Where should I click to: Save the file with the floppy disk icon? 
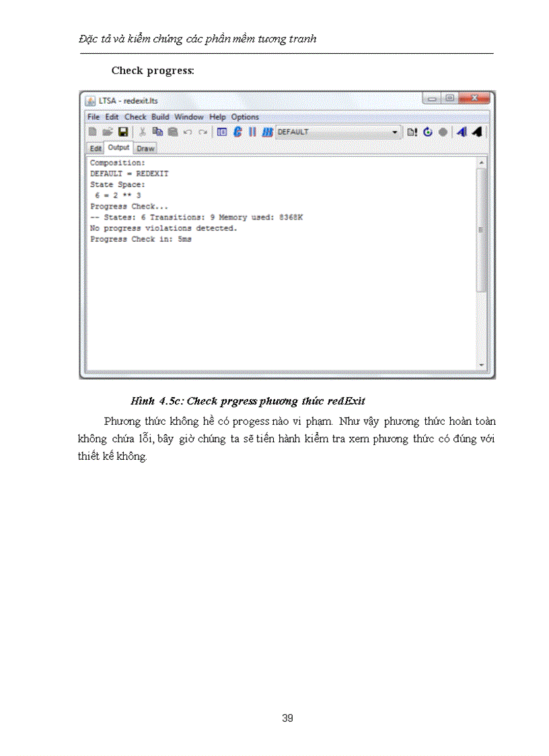pos(122,132)
